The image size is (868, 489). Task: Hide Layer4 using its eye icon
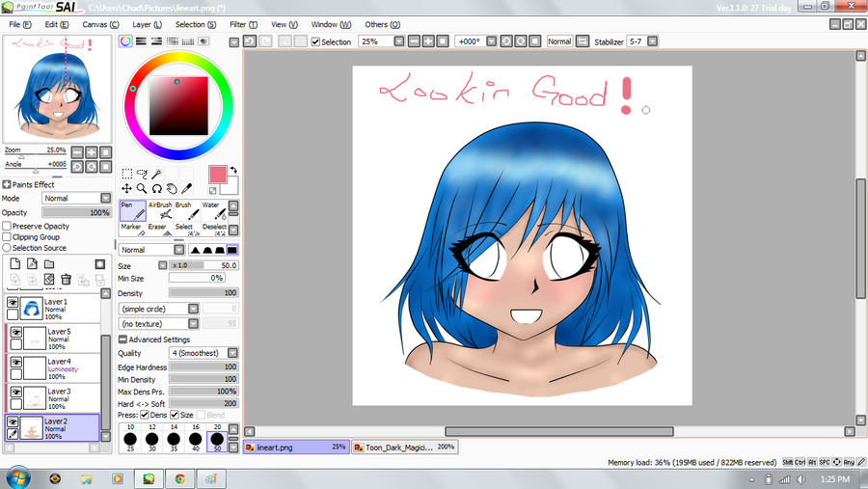(x=16, y=363)
